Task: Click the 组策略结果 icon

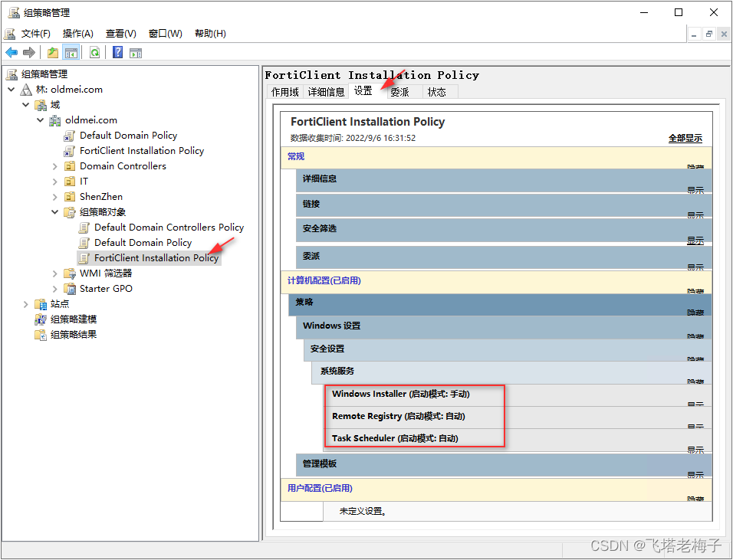Action: (x=41, y=336)
